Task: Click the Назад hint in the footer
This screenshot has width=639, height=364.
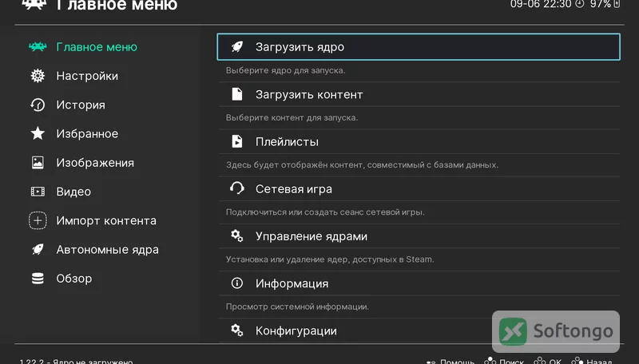Action: [592, 361]
